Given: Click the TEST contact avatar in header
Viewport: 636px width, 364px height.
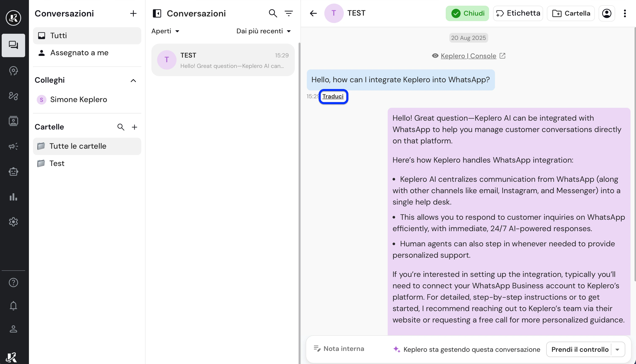Looking at the screenshot, I should click(334, 13).
